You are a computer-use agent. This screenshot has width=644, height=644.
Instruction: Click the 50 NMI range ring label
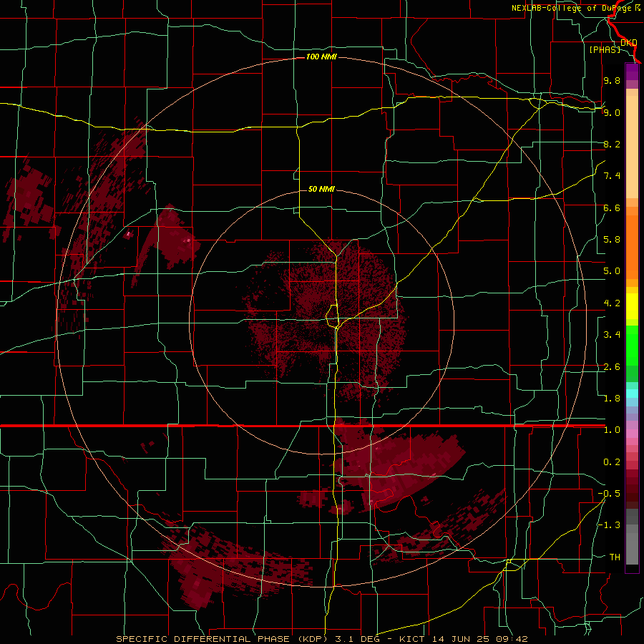pyautogui.click(x=321, y=189)
